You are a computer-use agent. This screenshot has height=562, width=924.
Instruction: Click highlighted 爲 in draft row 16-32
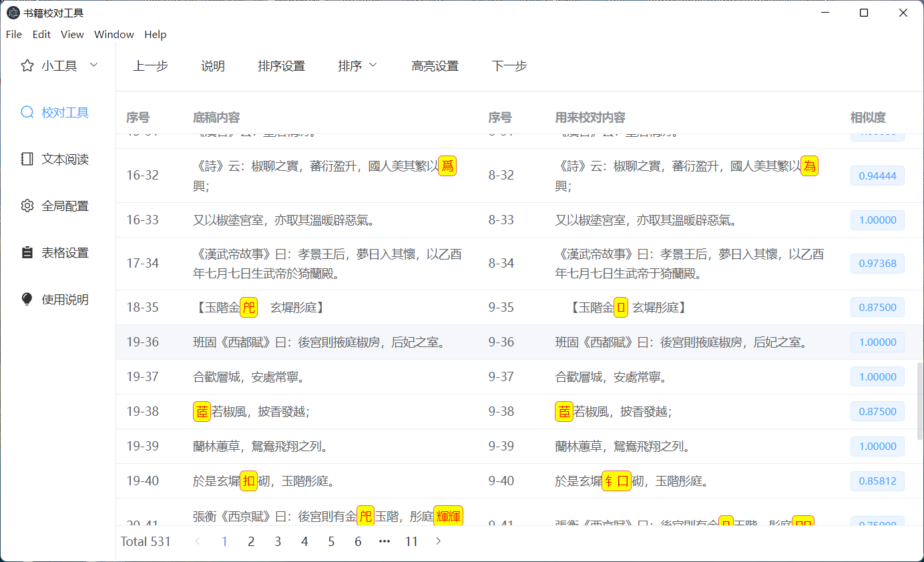[x=447, y=166]
